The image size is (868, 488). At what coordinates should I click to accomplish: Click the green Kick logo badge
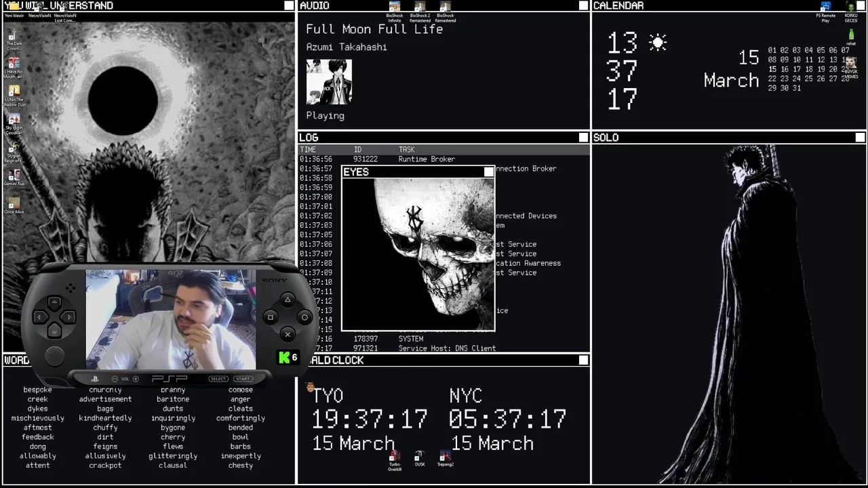coord(285,357)
